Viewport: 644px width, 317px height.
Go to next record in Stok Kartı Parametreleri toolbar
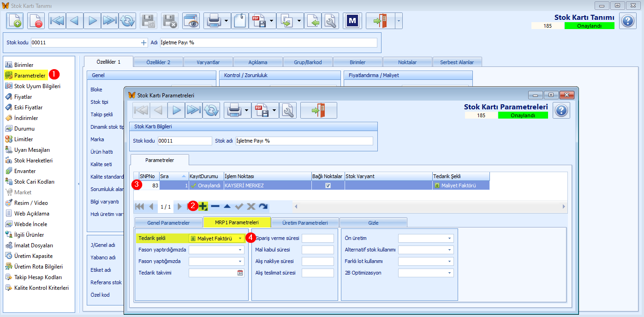tap(176, 110)
